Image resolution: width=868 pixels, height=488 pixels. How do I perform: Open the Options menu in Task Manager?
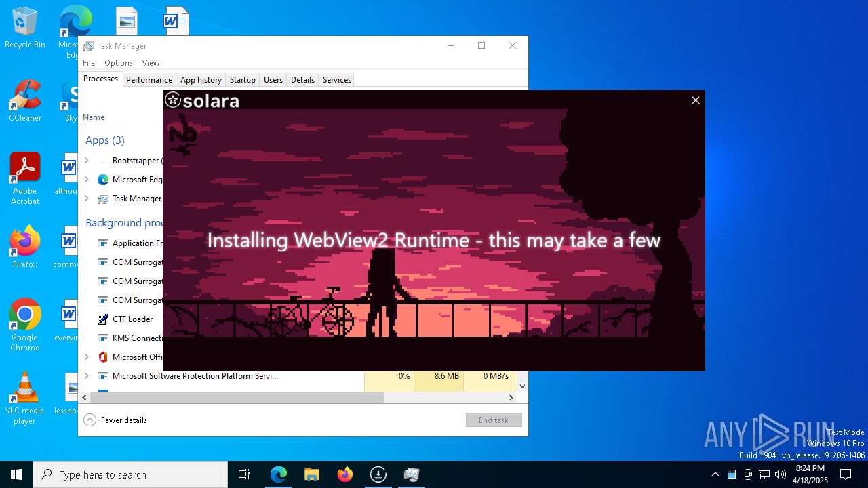pos(119,63)
